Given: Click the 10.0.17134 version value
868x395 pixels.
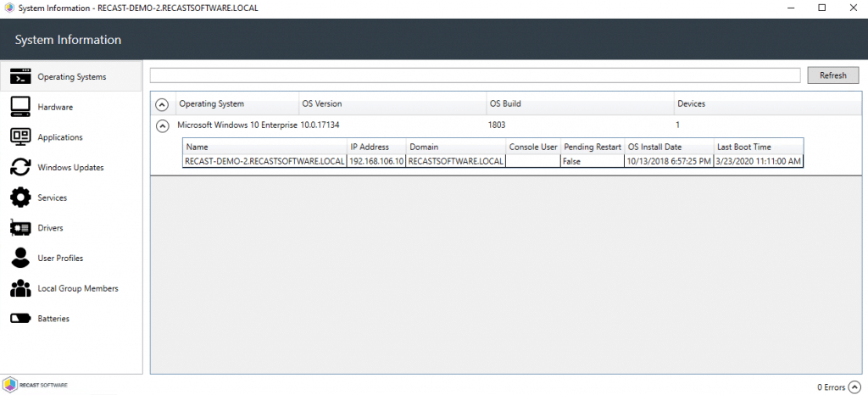Looking at the screenshot, I should (320, 125).
